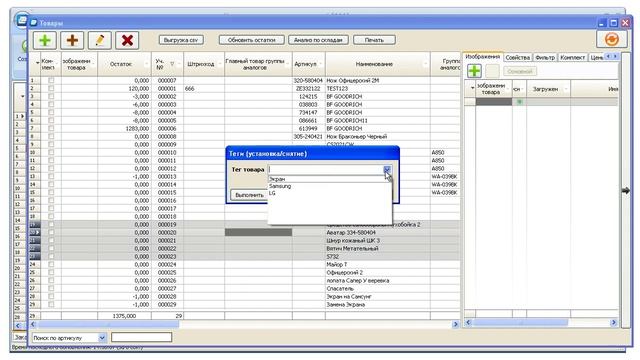
Task: Open the Артикул column filter arrow
Action: pos(321,64)
